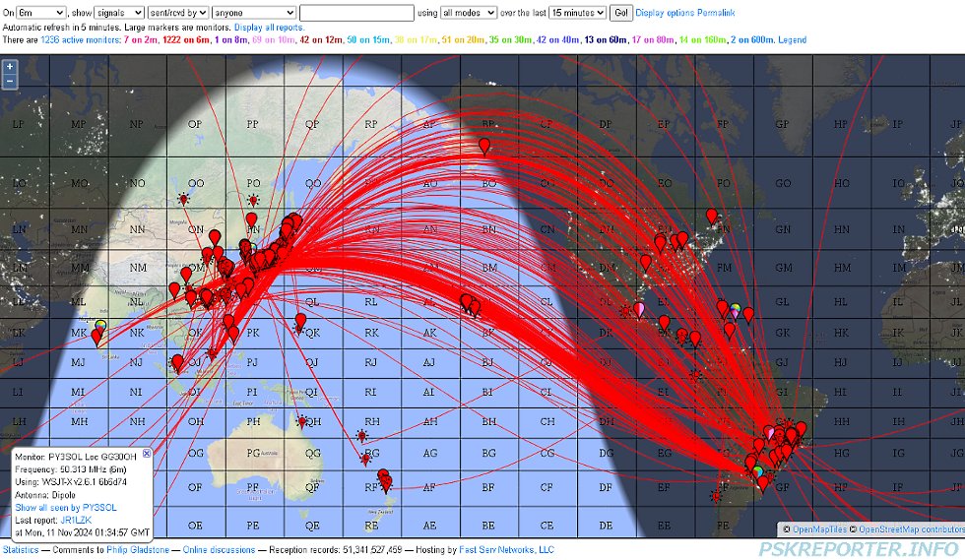Screen dimensions: 965x560
Task: Select the '2 on 600m' band link
Action: pos(752,39)
